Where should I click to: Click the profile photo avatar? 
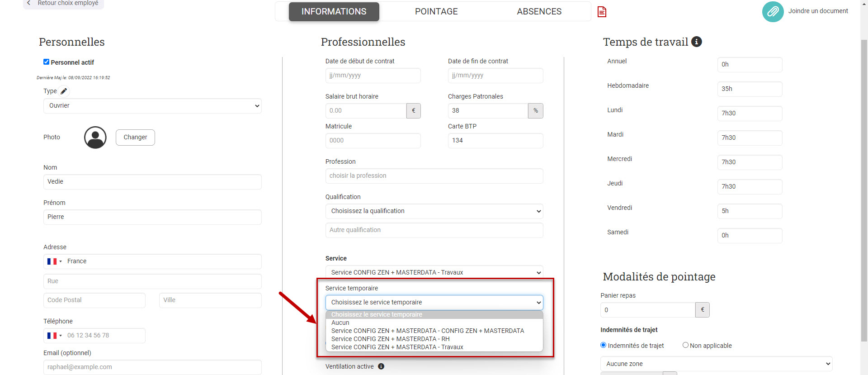click(95, 138)
